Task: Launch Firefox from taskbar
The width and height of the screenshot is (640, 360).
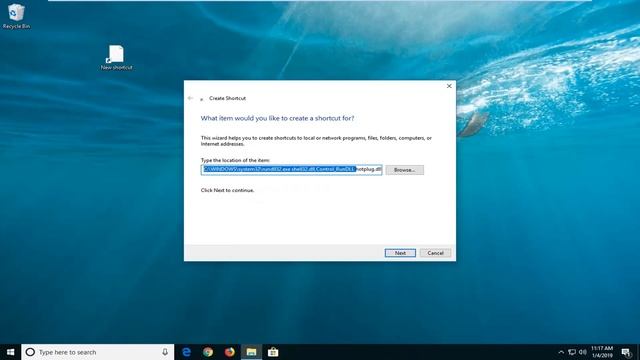Action: [230, 352]
